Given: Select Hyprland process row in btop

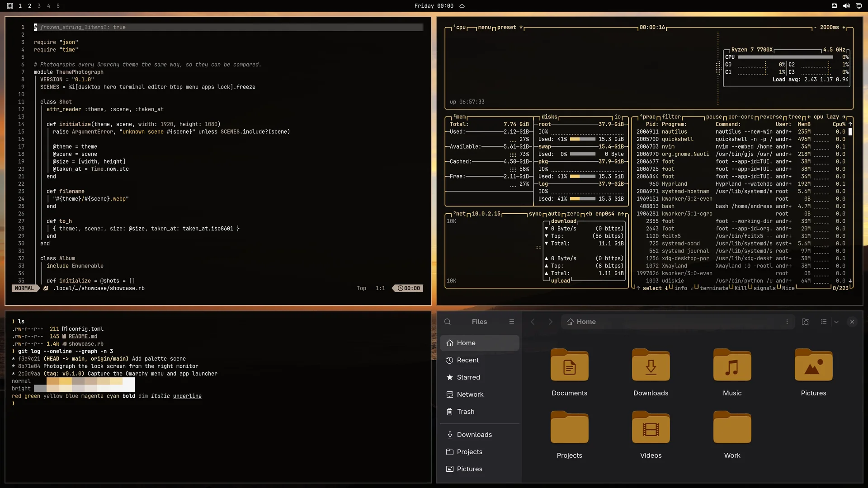Looking at the screenshot, I should [741, 184].
